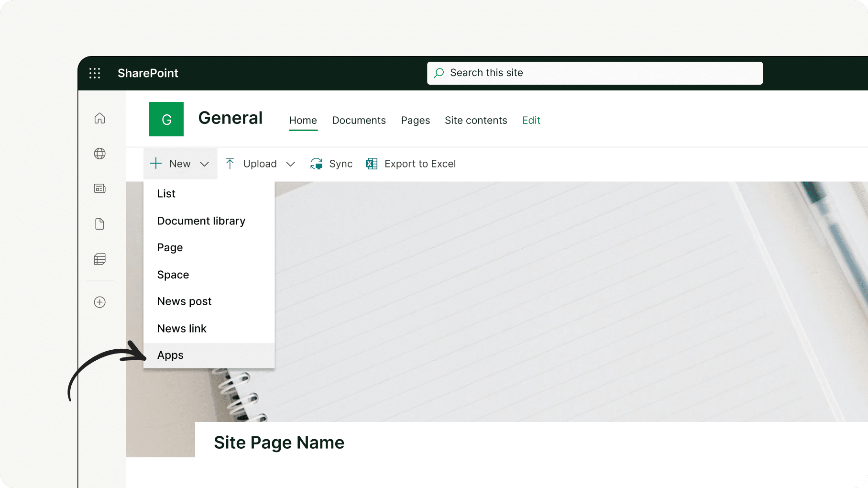Click the Site Page Name heading
868x488 pixels.
point(279,443)
